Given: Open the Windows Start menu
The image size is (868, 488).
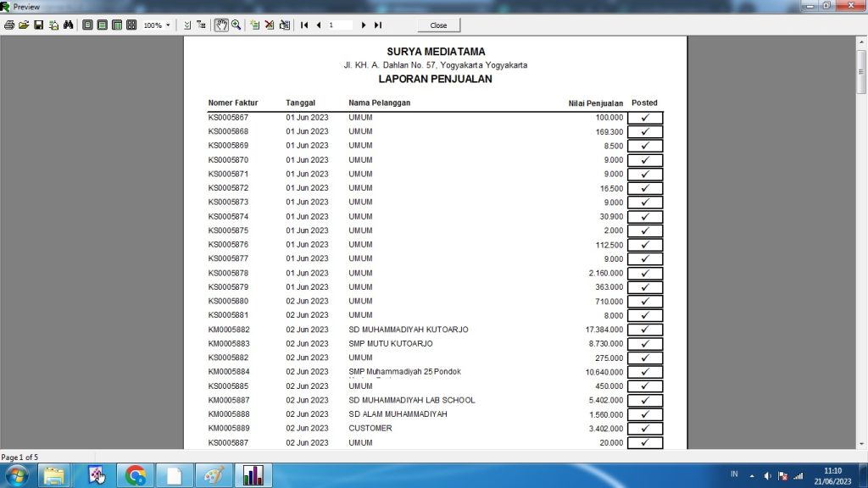Looking at the screenshot, I should (16, 475).
